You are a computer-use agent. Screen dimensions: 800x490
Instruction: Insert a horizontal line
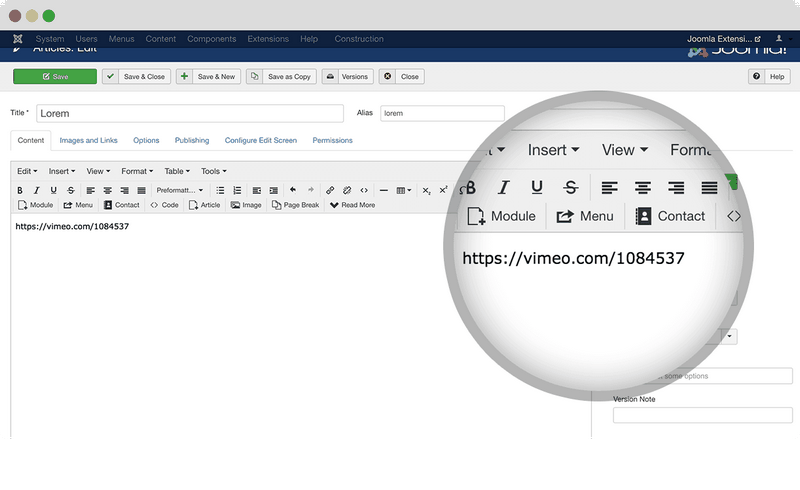[x=384, y=190]
